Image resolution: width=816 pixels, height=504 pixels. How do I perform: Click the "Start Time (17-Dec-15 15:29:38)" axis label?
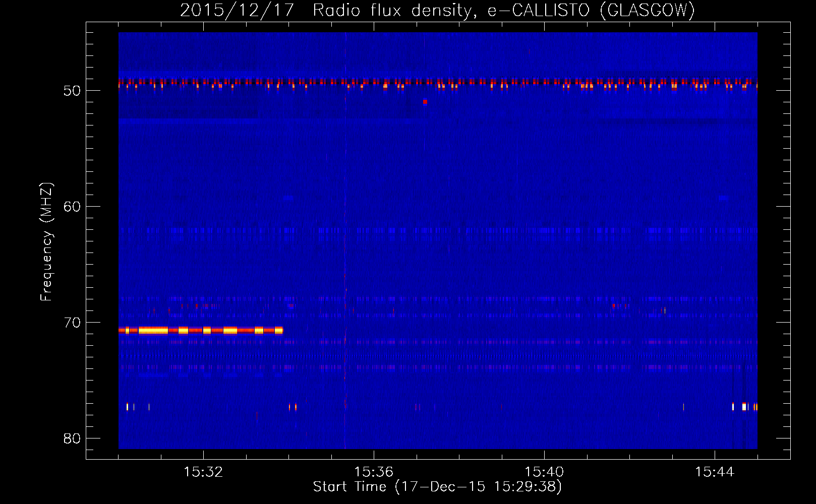point(437,487)
